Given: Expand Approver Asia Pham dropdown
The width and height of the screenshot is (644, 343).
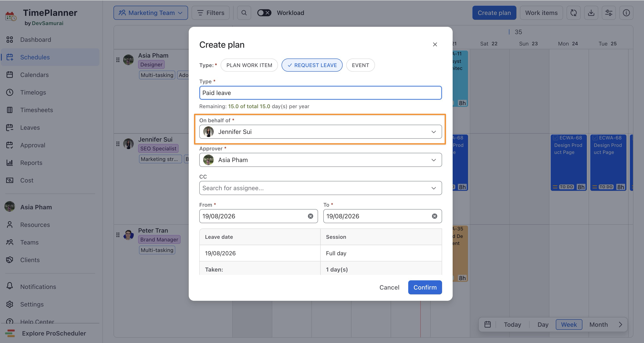Looking at the screenshot, I should [320, 160].
